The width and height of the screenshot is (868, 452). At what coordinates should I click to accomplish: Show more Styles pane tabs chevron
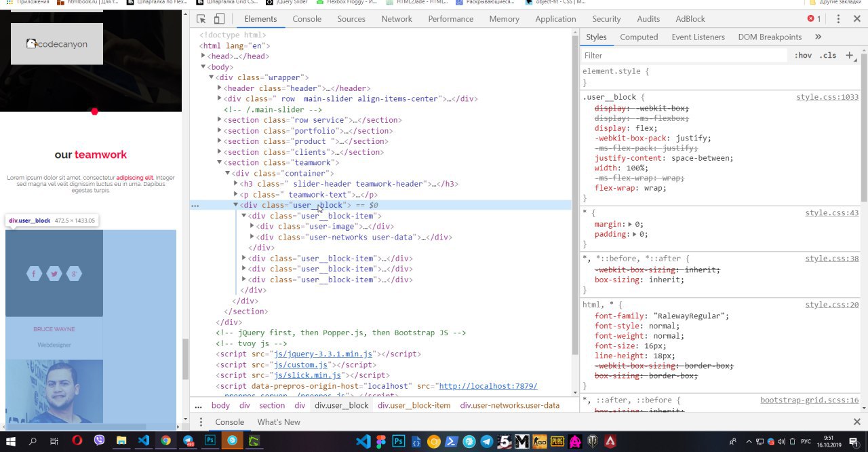[818, 37]
